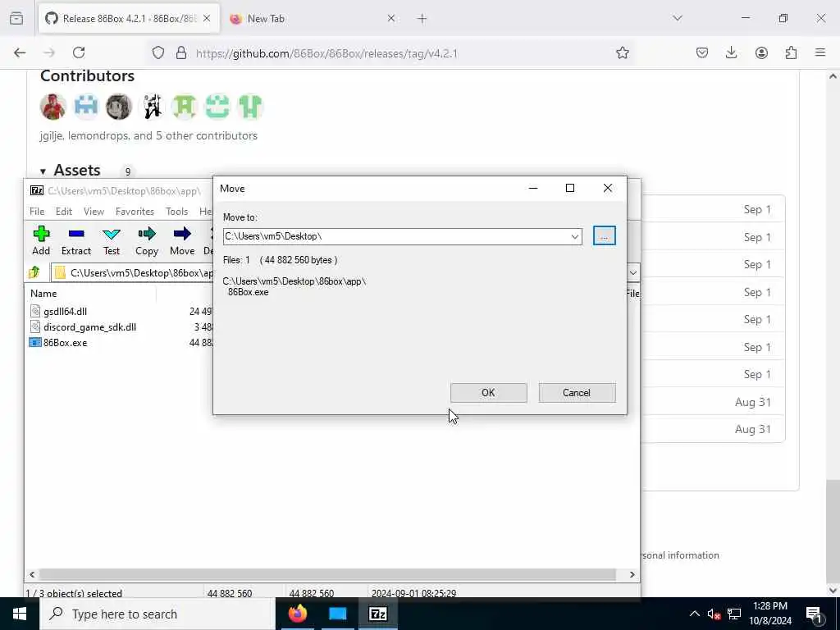
Task: Click the Test toolbar icon in 7-Zip
Action: [112, 240]
